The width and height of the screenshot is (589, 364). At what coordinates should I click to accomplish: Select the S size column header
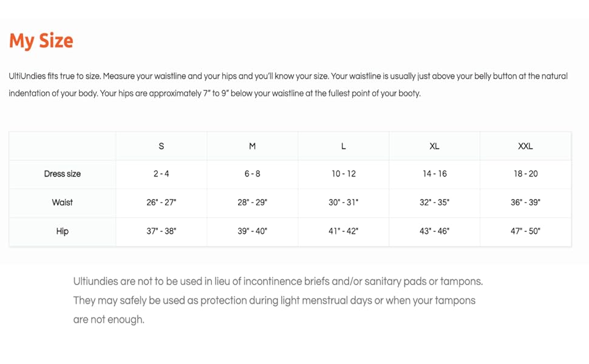pyautogui.click(x=161, y=146)
